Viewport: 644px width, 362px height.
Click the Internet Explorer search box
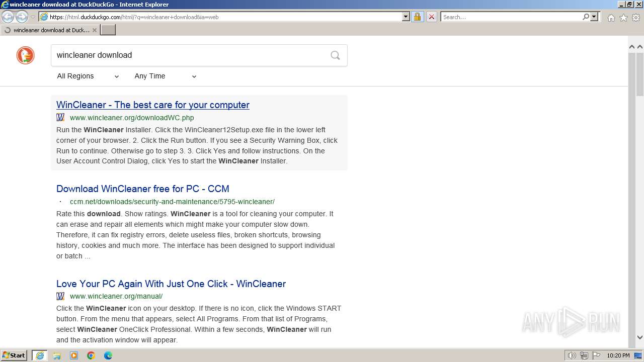point(511,17)
